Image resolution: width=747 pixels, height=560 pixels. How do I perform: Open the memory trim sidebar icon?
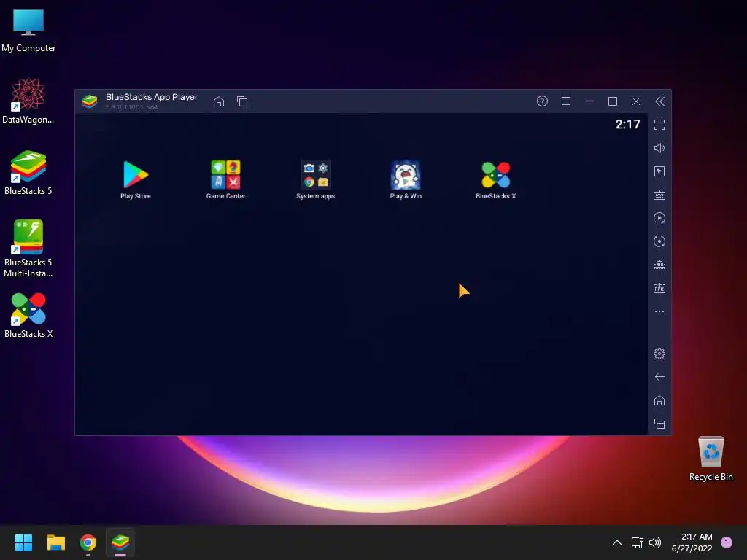pyautogui.click(x=659, y=265)
